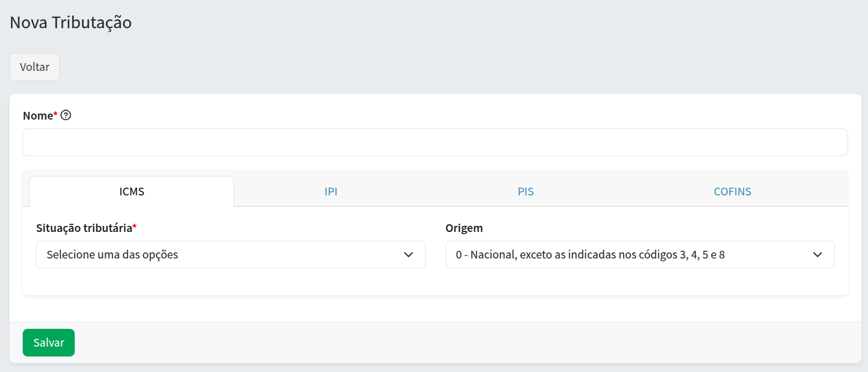This screenshot has width=868, height=372.
Task: Expand the Origem dropdown showing '0 - Nacional'
Action: point(631,255)
